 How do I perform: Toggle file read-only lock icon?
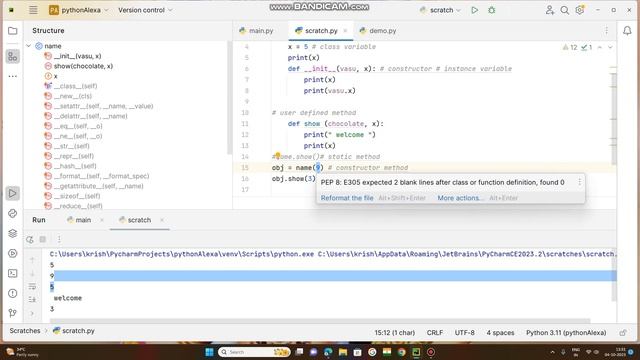pyautogui.click(x=623, y=333)
